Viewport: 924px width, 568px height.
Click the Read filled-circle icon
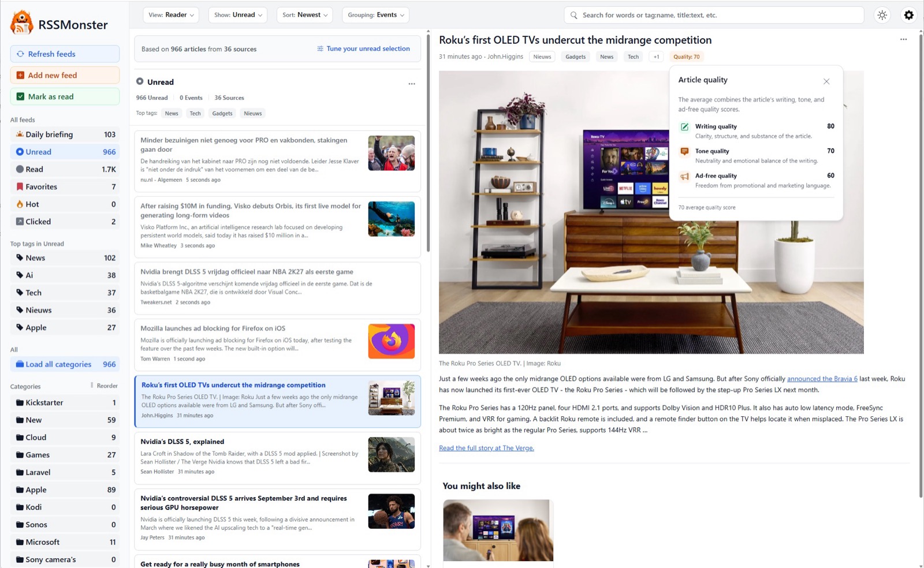pyautogui.click(x=20, y=169)
